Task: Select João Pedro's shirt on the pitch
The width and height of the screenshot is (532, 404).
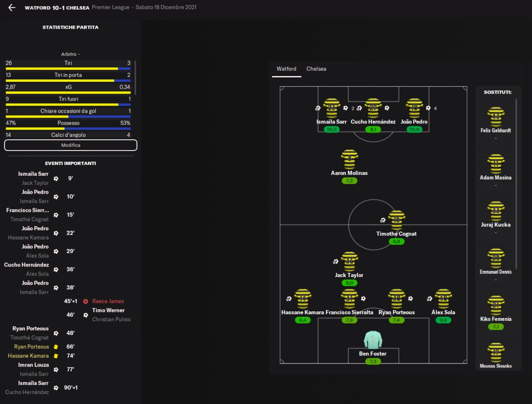Action: pos(414,108)
